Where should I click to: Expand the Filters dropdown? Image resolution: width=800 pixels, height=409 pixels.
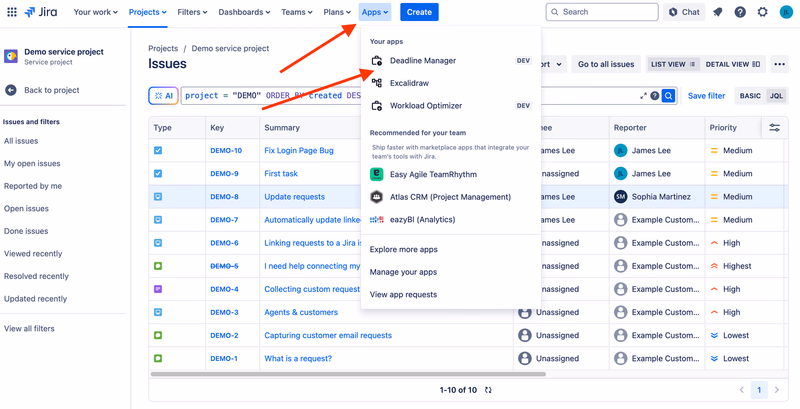point(192,12)
